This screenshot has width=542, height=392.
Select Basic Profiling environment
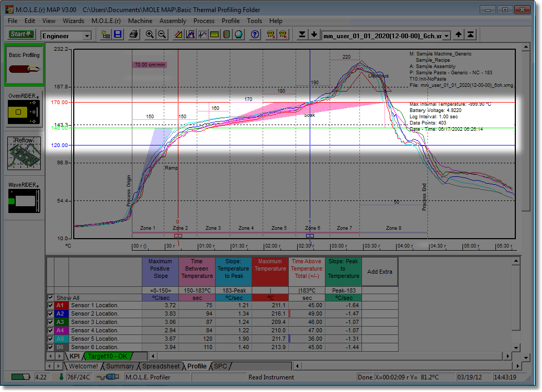[24, 65]
